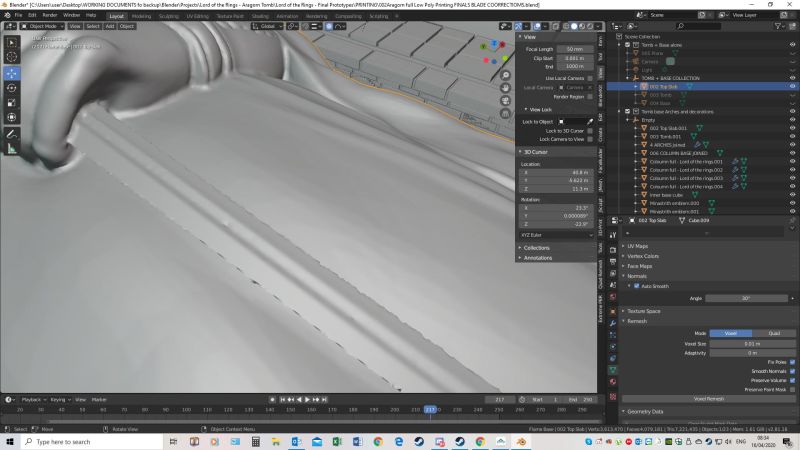The height and width of the screenshot is (450, 800).
Task: Open the timeline Playback menu button
Action: coord(34,399)
